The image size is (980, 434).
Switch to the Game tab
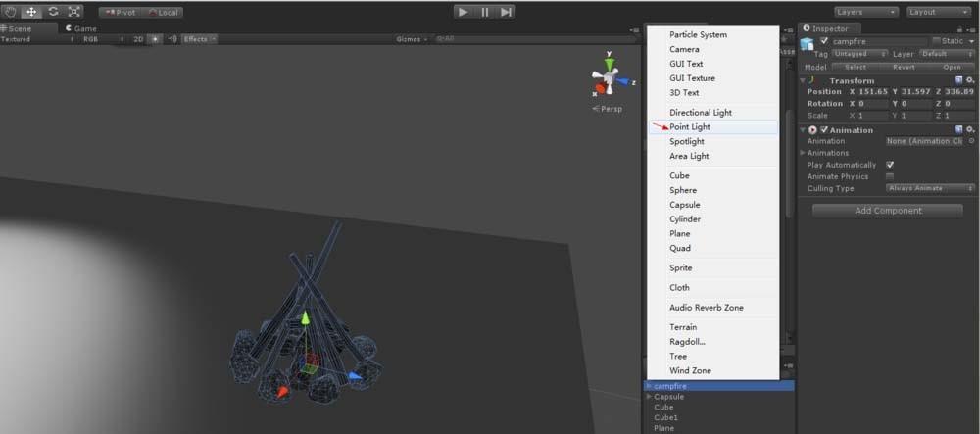pyautogui.click(x=81, y=28)
